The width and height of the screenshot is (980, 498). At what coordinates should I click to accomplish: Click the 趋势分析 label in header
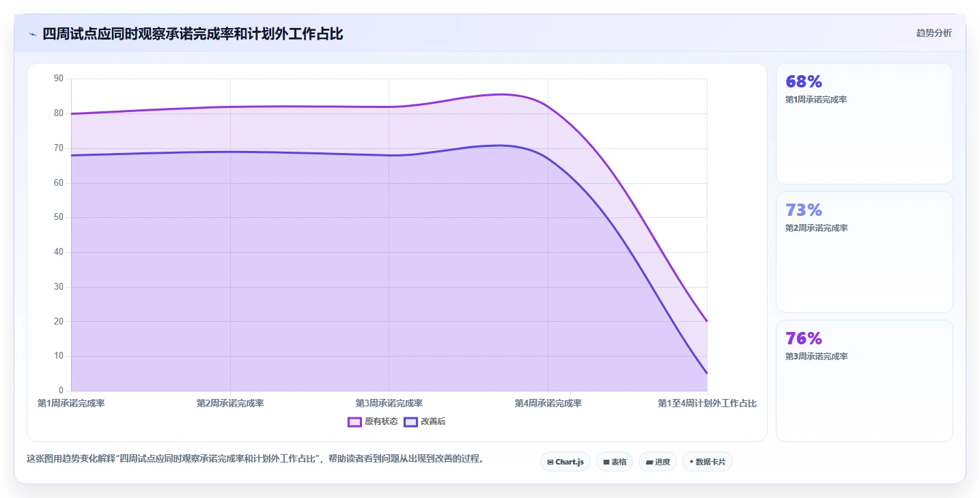pos(934,33)
